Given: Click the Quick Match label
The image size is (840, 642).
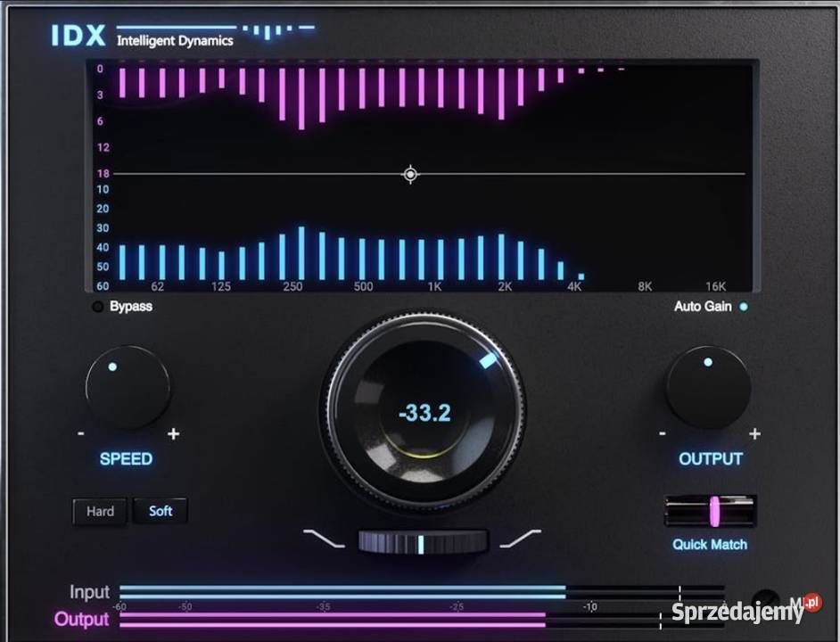Looking at the screenshot, I should pos(711,544).
